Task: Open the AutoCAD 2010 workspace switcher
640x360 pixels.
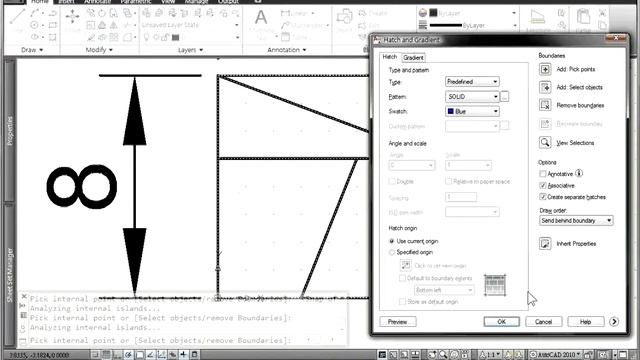Action: (x=556, y=355)
